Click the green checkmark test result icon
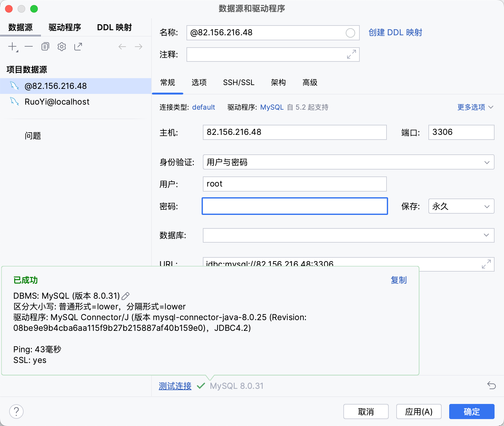The width and height of the screenshot is (504, 426). [x=201, y=386]
